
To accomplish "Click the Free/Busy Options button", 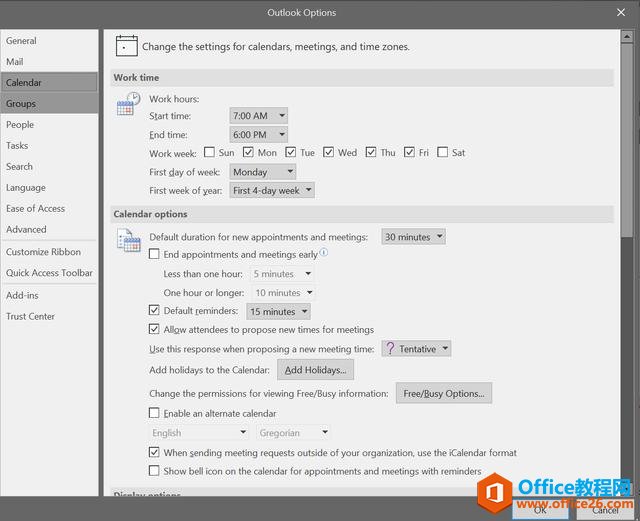I will coord(443,394).
